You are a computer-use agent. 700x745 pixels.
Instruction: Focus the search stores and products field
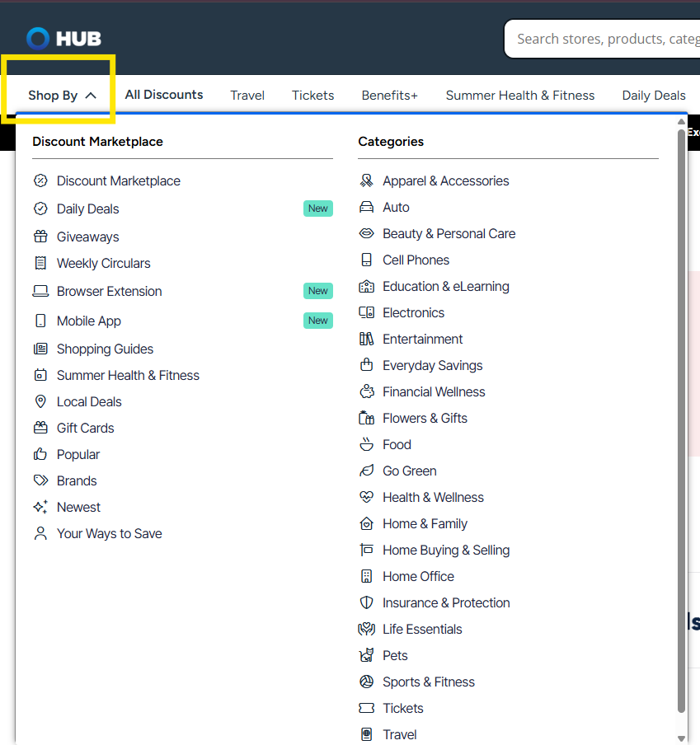(602, 39)
